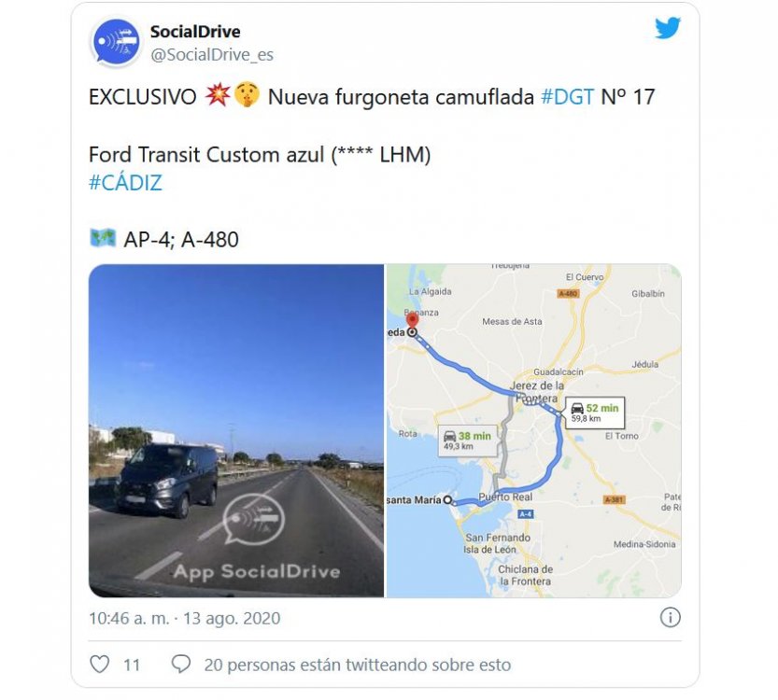Image resolution: width=778 pixels, height=700 pixels.
Task: Open the #DGT hashtag link
Action: point(567,97)
